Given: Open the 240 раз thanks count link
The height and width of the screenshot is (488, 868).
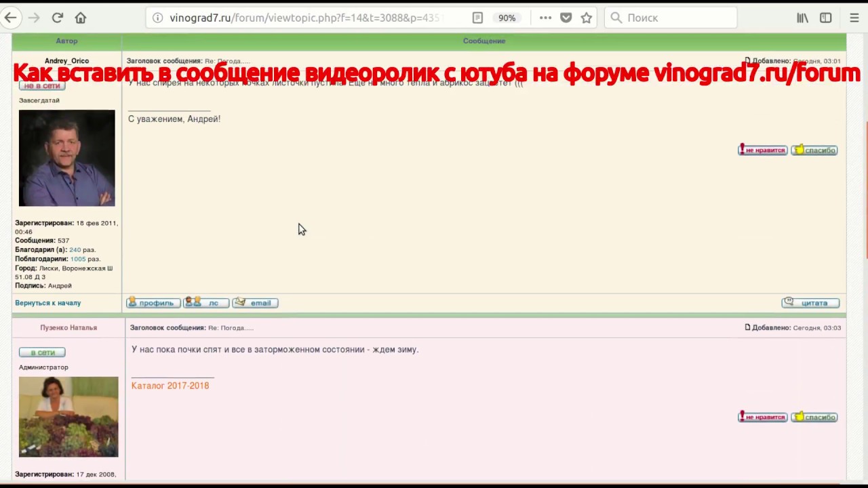Looking at the screenshot, I should pyautogui.click(x=75, y=250).
